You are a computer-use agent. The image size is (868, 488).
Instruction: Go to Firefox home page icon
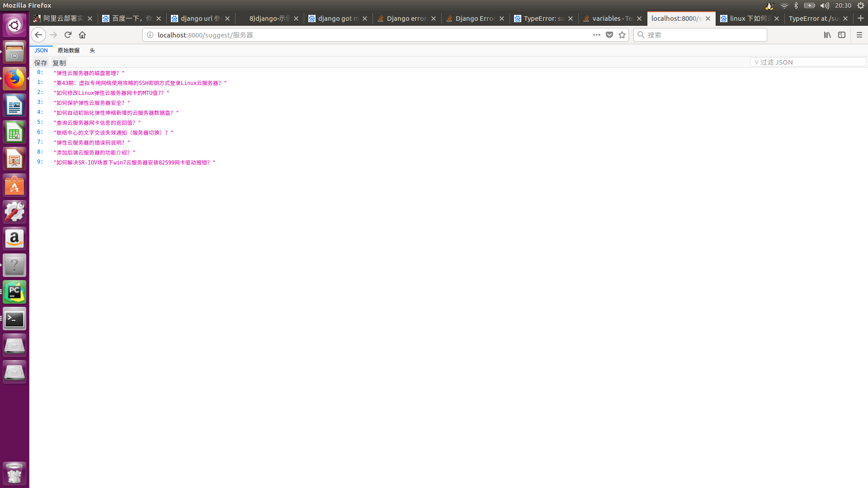(x=82, y=35)
